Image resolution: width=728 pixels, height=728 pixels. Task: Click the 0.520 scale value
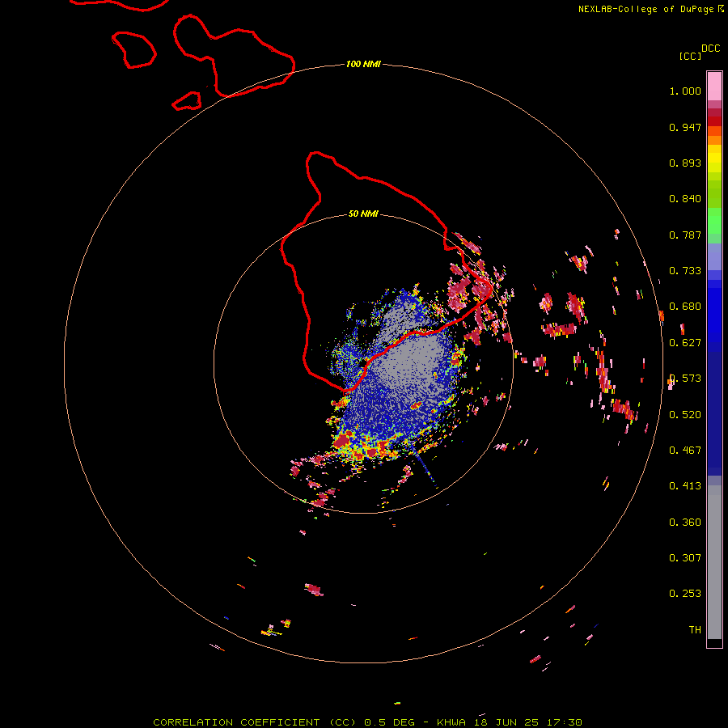(685, 415)
